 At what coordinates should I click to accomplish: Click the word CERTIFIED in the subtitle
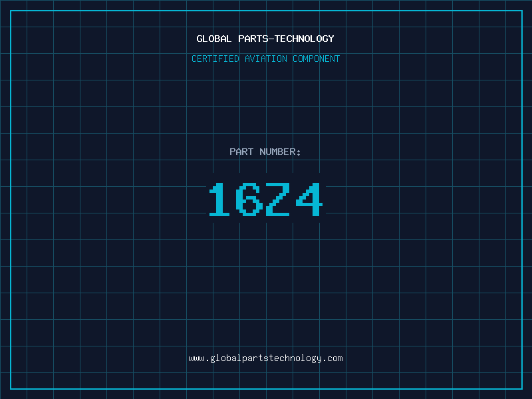pos(215,59)
